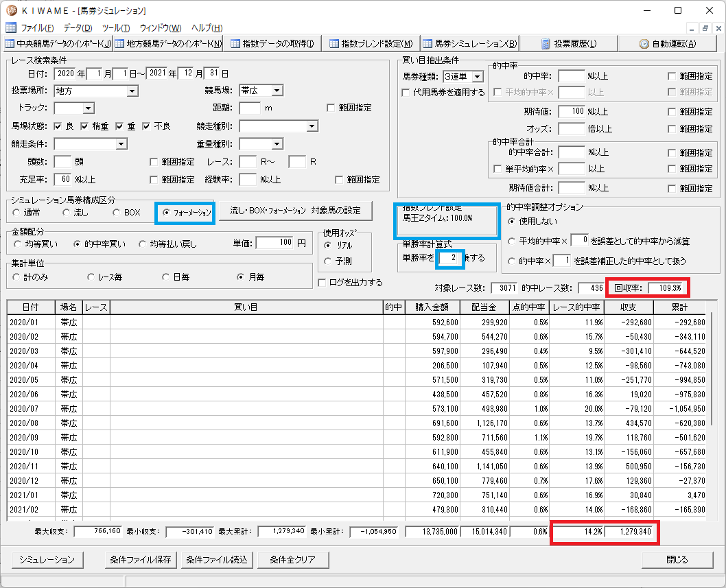Open the 馬券種類 dropdown showing 3連単
The height and width of the screenshot is (588, 726).
pyautogui.click(x=478, y=76)
